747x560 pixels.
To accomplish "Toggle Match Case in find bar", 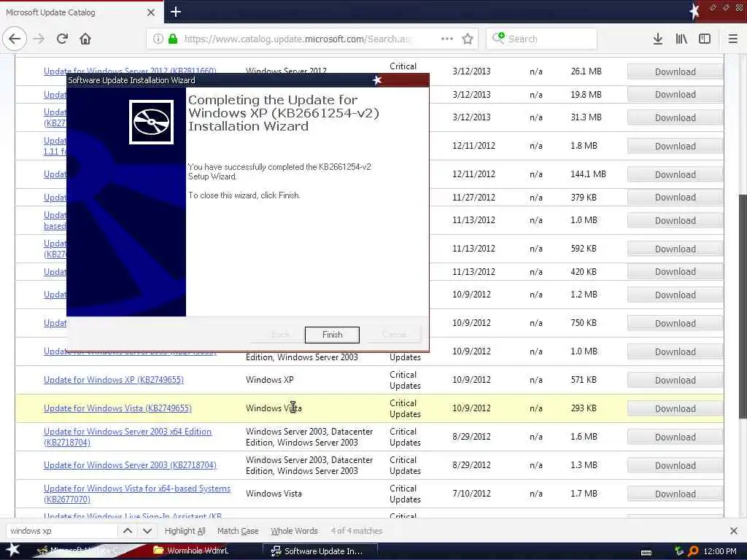I will (238, 531).
